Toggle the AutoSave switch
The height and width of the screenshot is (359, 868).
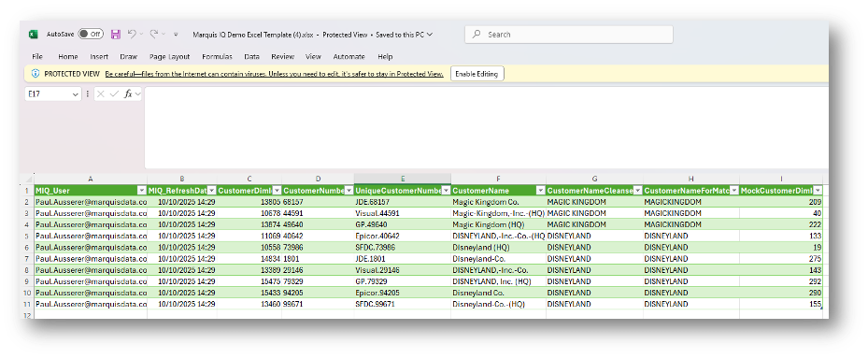coord(91,35)
